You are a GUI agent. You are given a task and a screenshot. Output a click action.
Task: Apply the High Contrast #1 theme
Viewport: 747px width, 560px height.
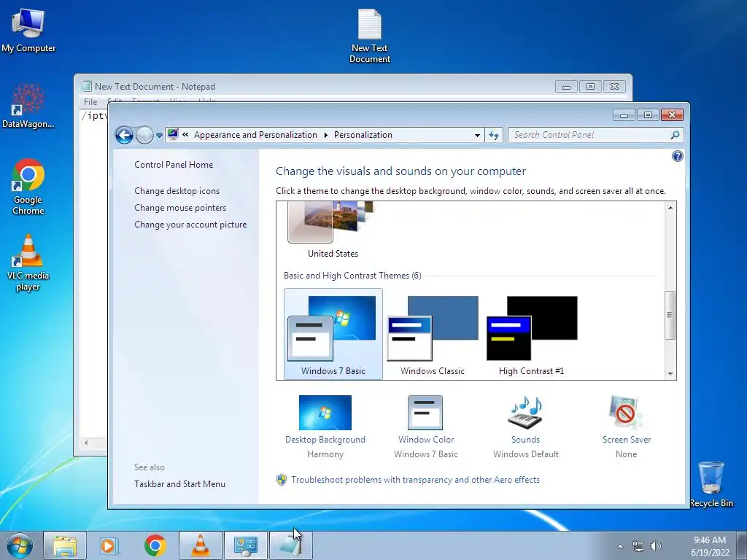click(x=531, y=334)
